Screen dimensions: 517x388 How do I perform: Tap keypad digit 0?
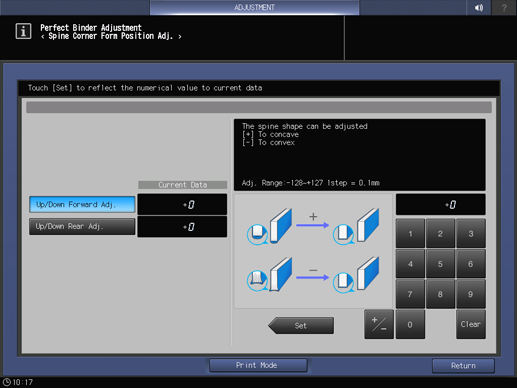point(410,324)
